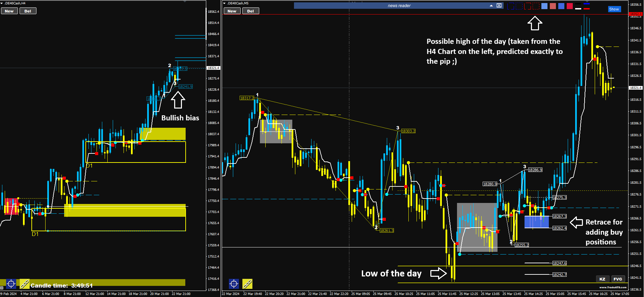Screen dimensions: 644x297
Task: Select the 18317.2 yellow price label
Action: [x=247, y=98]
